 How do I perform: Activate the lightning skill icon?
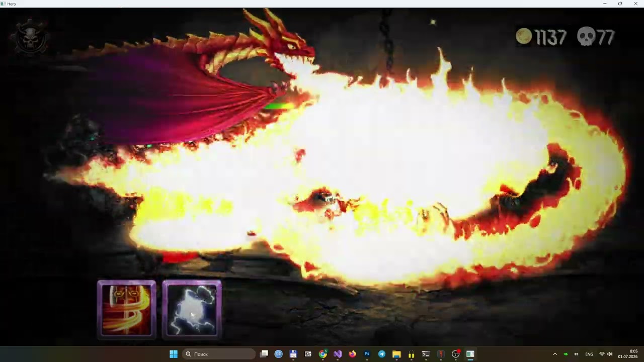[192, 309]
